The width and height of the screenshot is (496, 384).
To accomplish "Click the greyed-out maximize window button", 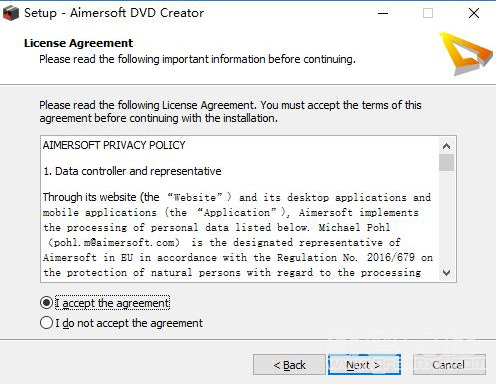I will tap(428, 13).
